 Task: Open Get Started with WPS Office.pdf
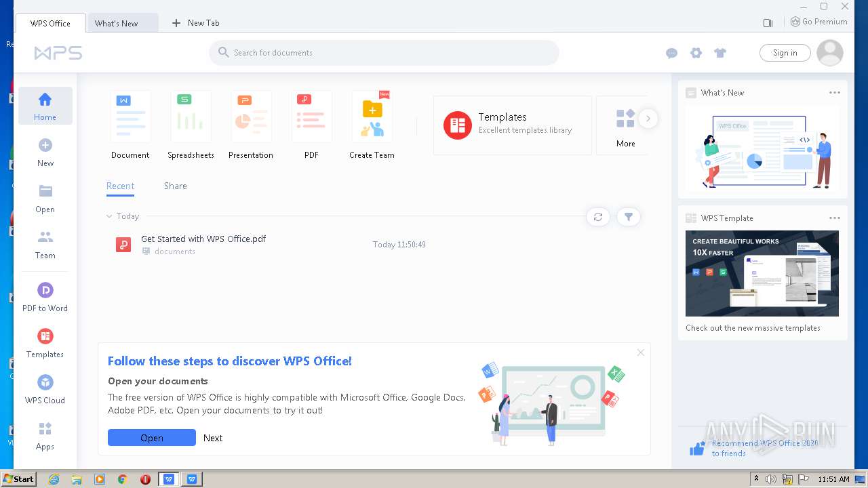pos(203,239)
